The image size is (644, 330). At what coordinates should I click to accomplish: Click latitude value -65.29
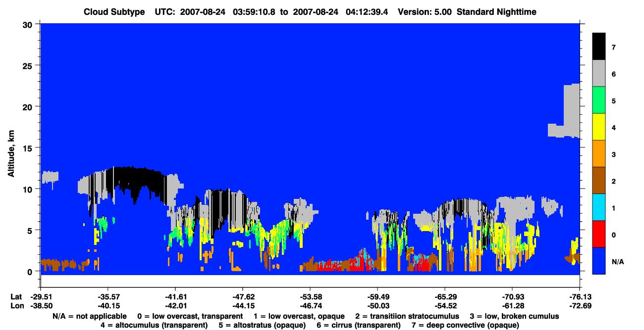[x=445, y=297]
